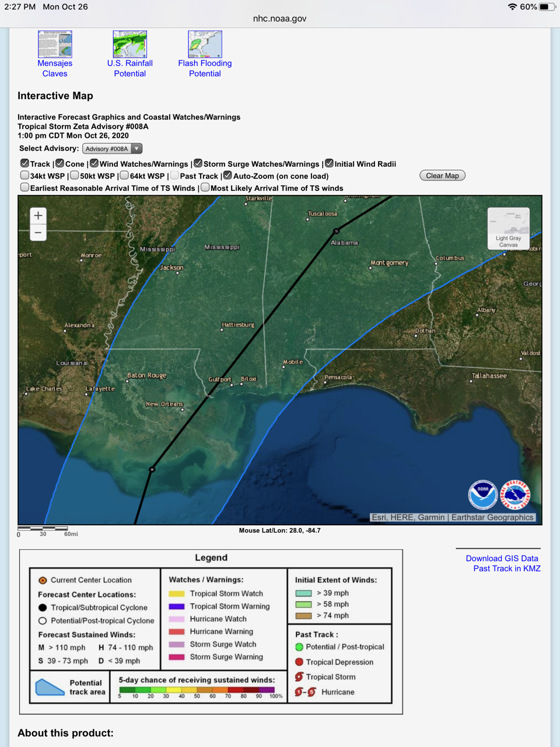Click the National Weather Service logo
560x747 pixels.
(x=516, y=495)
